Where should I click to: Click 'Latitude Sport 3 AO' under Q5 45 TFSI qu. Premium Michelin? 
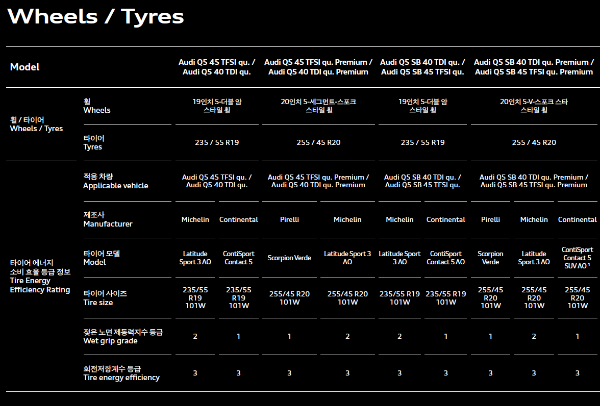(347, 258)
